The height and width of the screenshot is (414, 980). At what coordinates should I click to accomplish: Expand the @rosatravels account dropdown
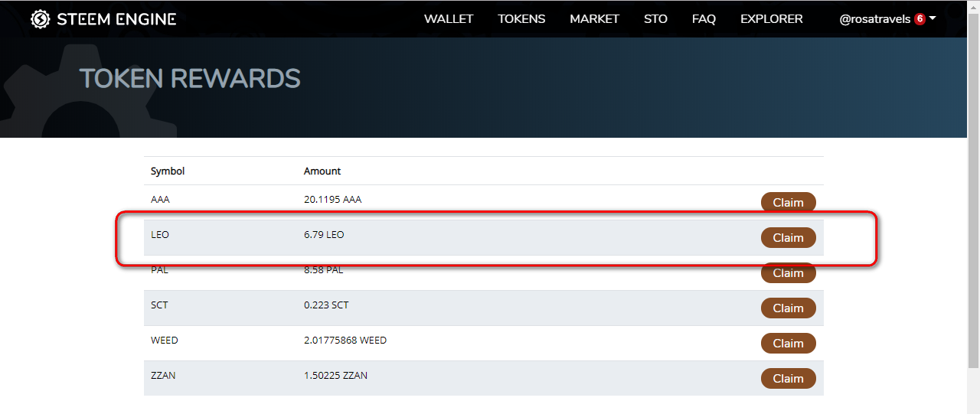pos(887,19)
